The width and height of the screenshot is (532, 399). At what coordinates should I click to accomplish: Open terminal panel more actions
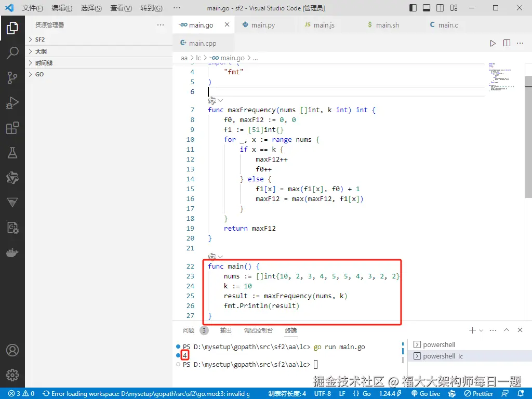[x=493, y=330]
